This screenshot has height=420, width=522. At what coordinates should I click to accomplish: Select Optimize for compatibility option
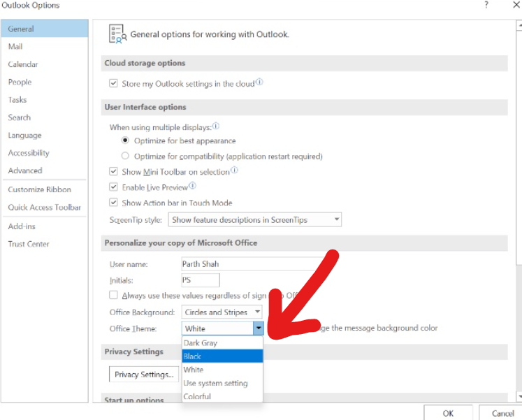[125, 155]
